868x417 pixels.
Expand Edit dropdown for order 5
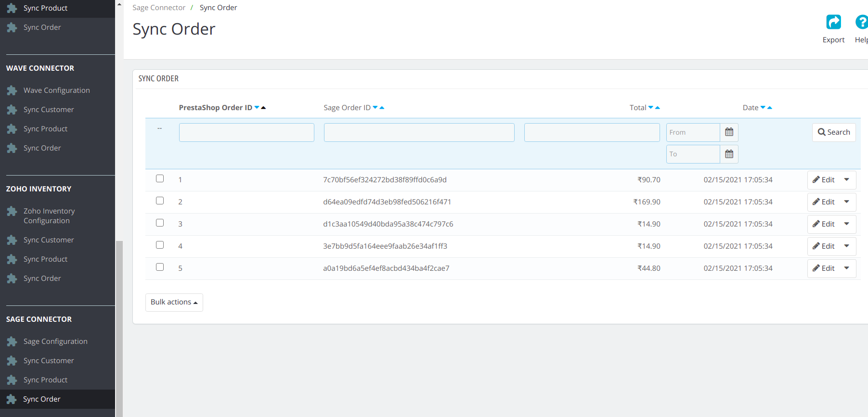[x=847, y=268]
